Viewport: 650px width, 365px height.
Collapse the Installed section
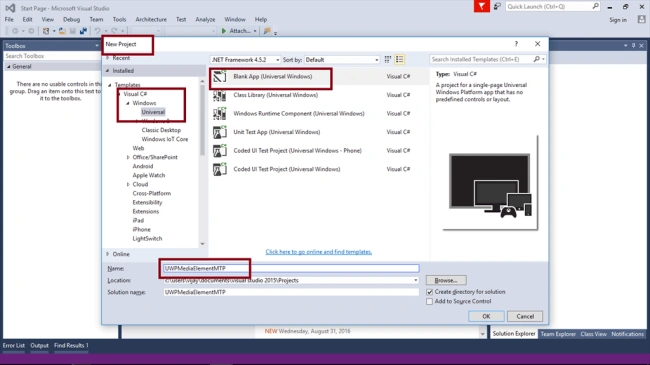108,71
